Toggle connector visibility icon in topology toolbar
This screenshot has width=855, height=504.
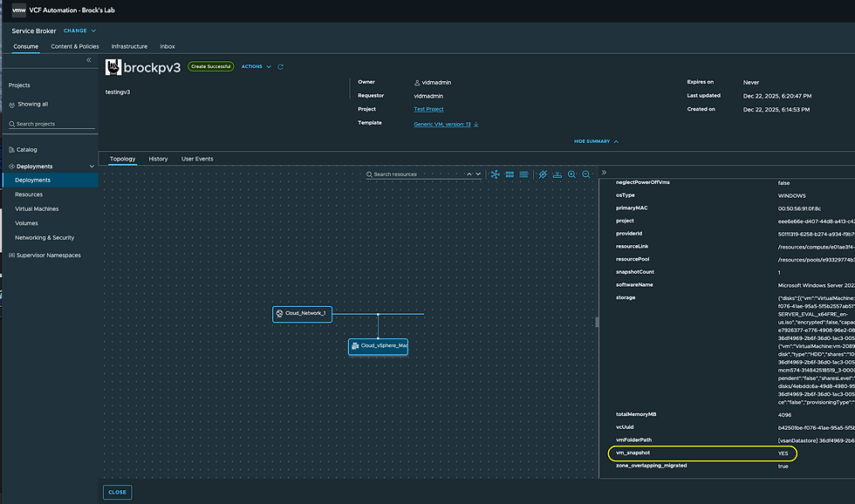coord(542,174)
